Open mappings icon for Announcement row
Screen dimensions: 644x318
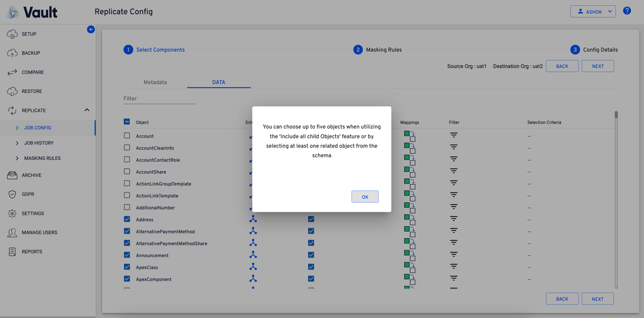pos(410,255)
